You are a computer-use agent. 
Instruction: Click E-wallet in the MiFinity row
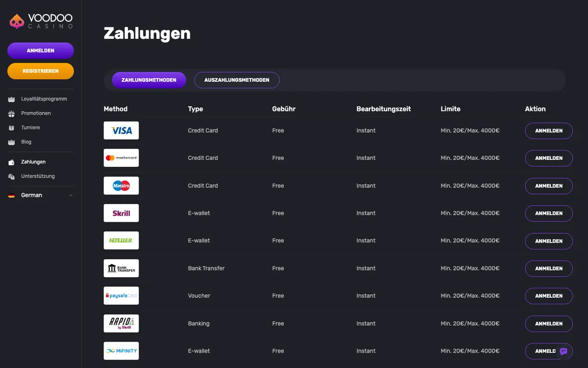[199, 351]
